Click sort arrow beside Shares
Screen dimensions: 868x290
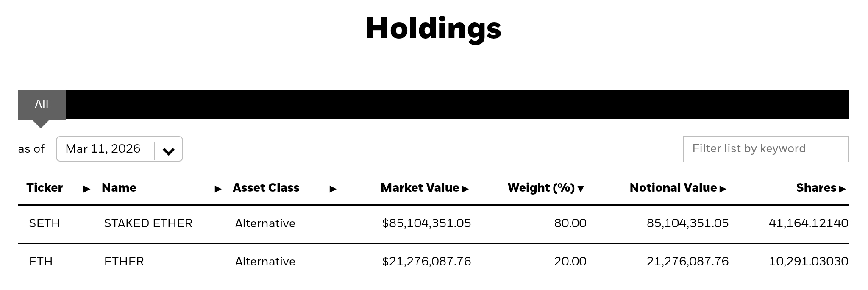click(843, 189)
